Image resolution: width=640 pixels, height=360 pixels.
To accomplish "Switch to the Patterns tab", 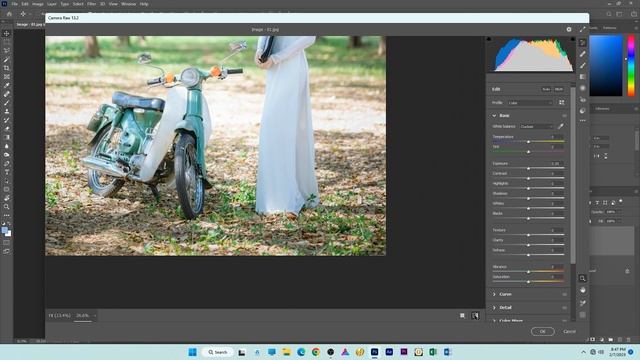I will [x=609, y=28].
